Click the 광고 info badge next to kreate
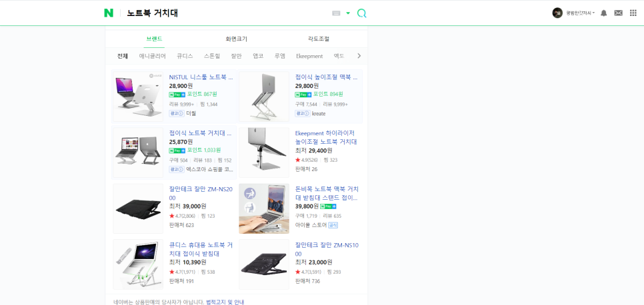Screen dimensions: 644x305 [302, 113]
